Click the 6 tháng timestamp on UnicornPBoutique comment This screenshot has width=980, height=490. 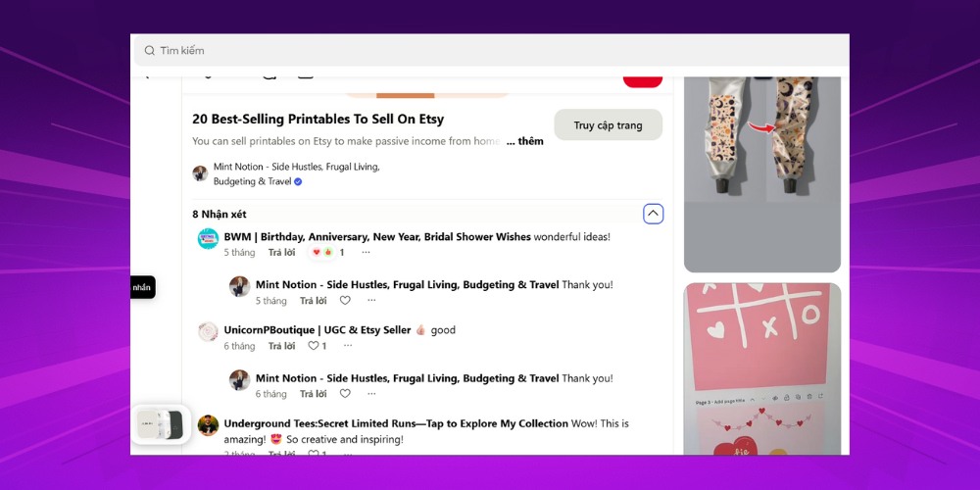239,346
